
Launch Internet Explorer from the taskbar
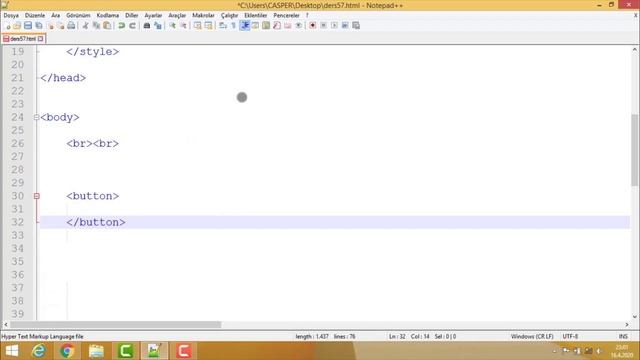(39, 351)
